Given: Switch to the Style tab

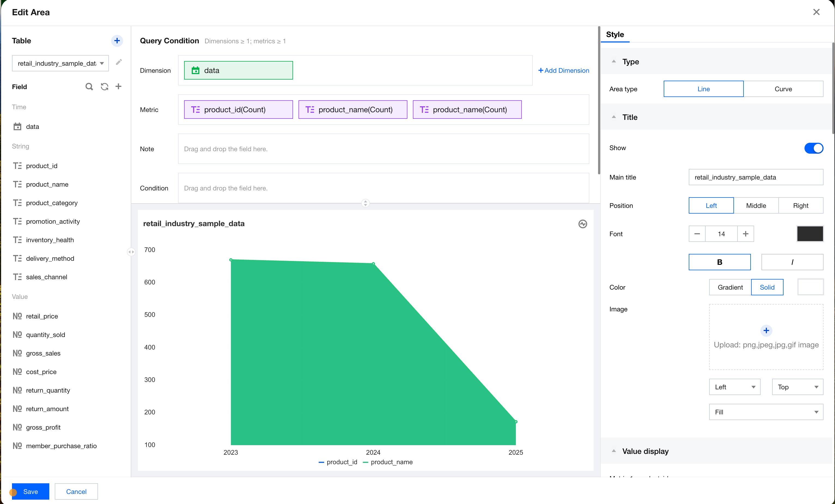Looking at the screenshot, I should click(x=615, y=35).
